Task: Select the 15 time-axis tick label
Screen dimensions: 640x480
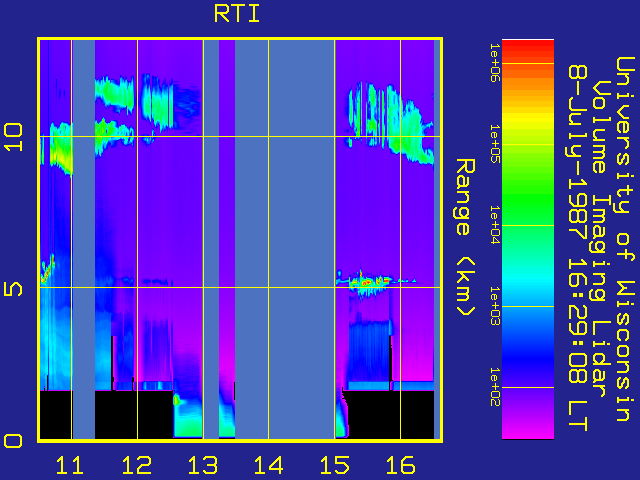Action: coord(335,465)
